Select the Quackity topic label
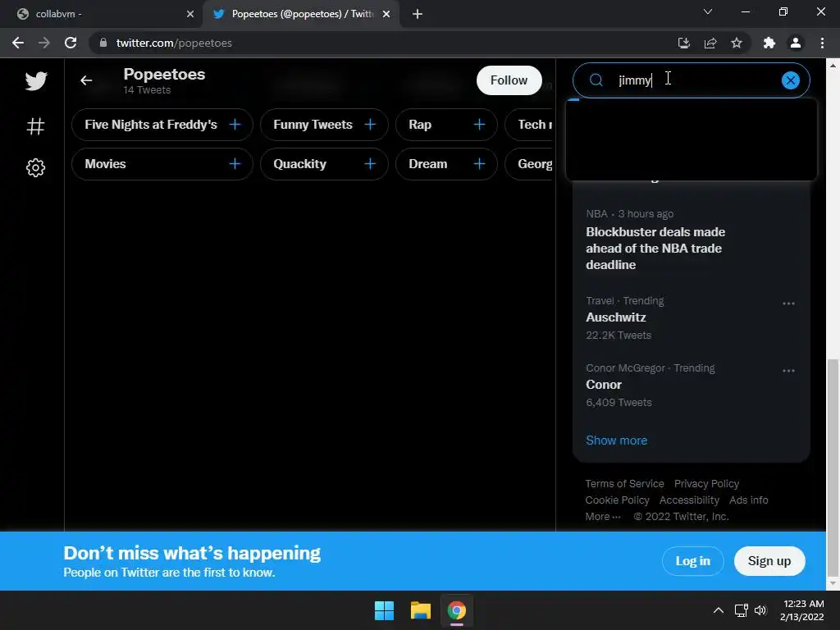840x630 pixels. (x=299, y=164)
